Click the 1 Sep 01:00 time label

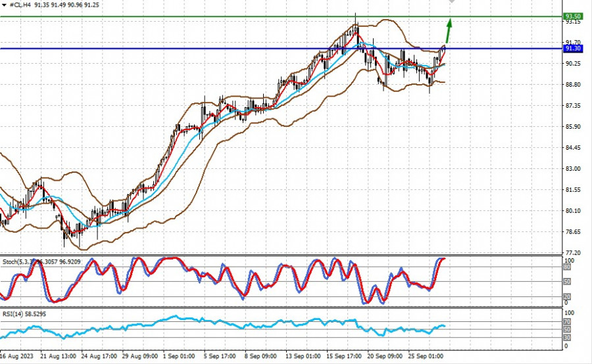coord(179,356)
